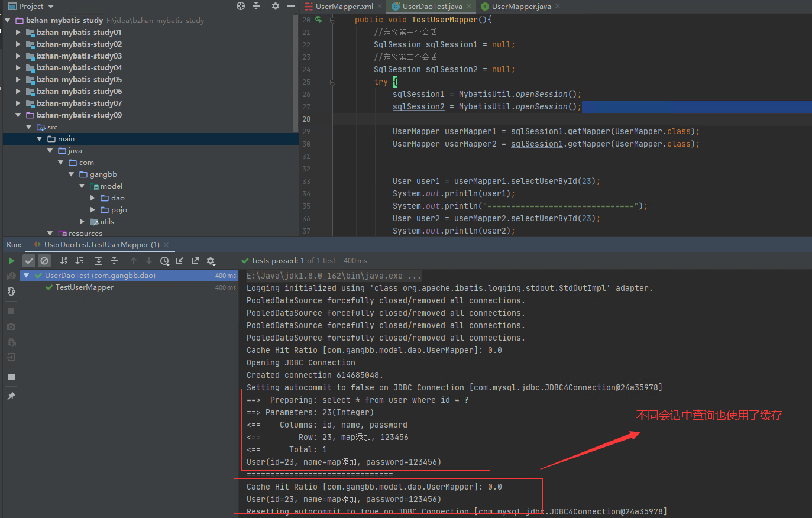812x518 pixels.
Task: Click the Stop process square icon
Action: [x=11, y=311]
